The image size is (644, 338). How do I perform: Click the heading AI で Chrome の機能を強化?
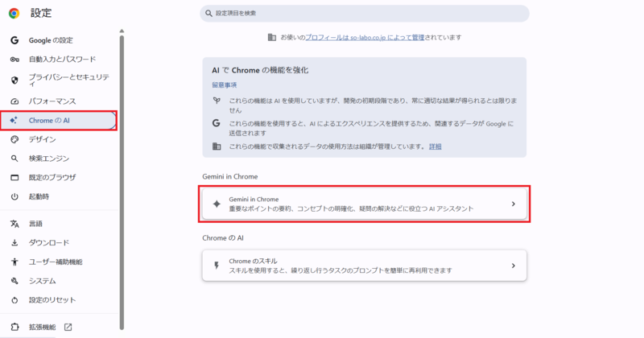click(260, 70)
